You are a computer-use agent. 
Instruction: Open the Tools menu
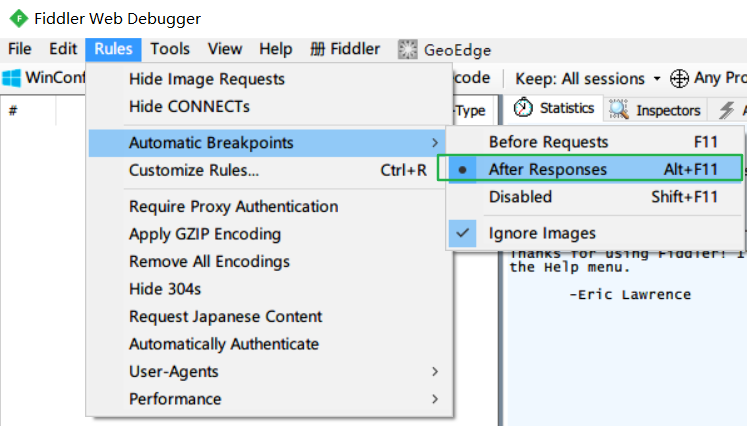tap(170, 49)
